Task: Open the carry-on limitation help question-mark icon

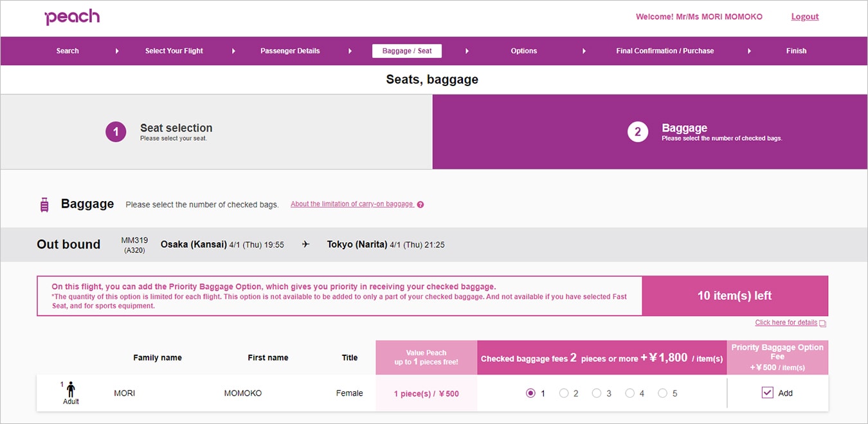Action: (x=420, y=205)
